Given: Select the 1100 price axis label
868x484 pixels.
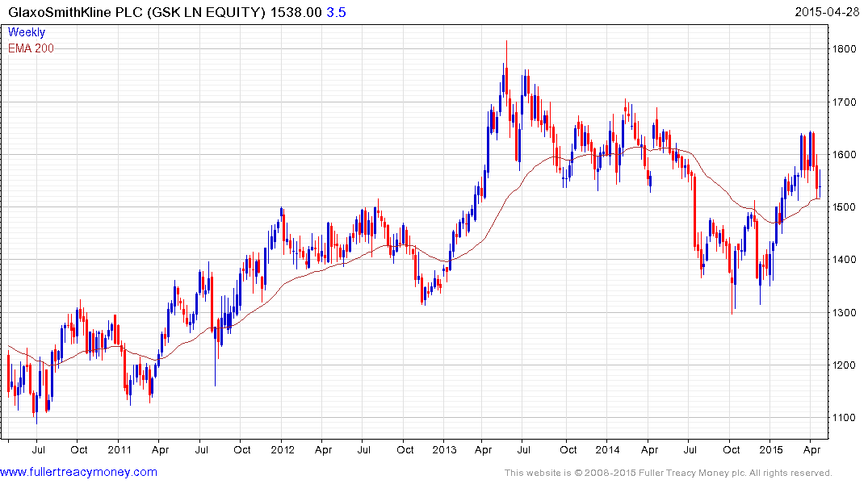Looking at the screenshot, I should click(845, 418).
